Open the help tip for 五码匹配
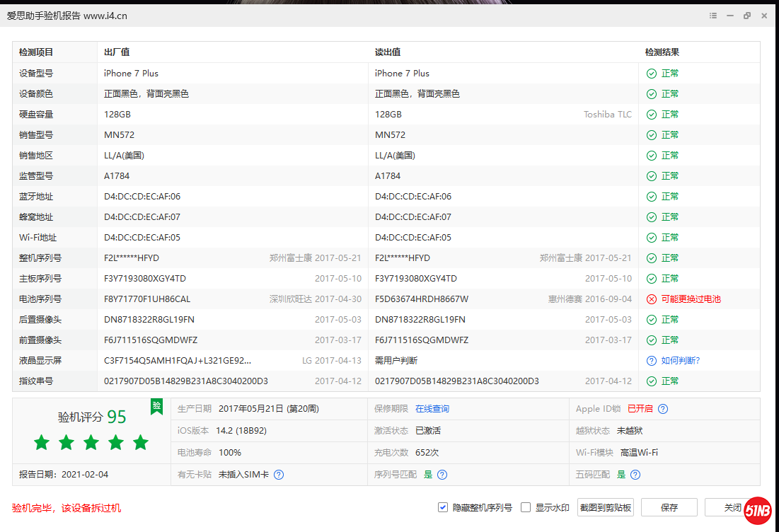 point(635,475)
